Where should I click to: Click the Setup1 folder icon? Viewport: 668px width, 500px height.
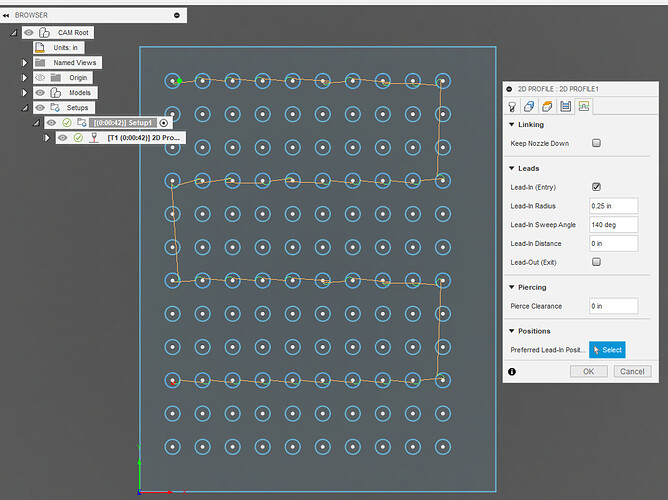(x=82, y=123)
